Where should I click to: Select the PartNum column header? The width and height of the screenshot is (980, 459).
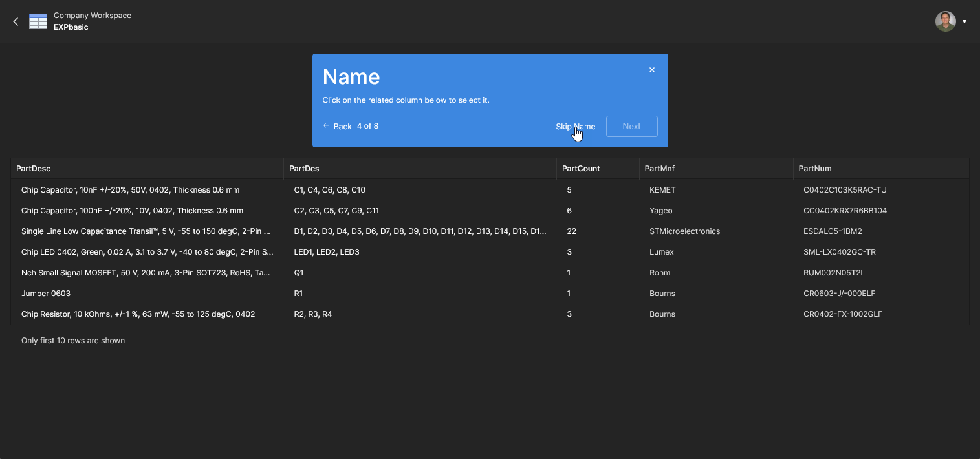click(815, 169)
